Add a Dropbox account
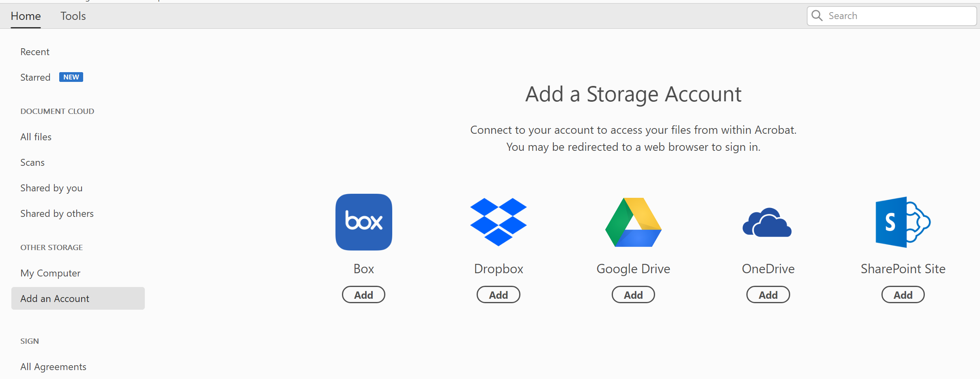 click(x=498, y=295)
